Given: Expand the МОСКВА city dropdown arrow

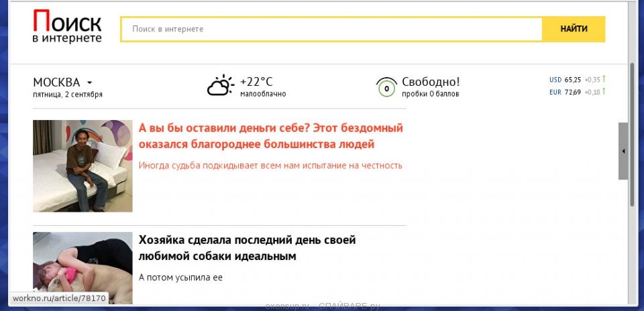Looking at the screenshot, I should [x=90, y=82].
